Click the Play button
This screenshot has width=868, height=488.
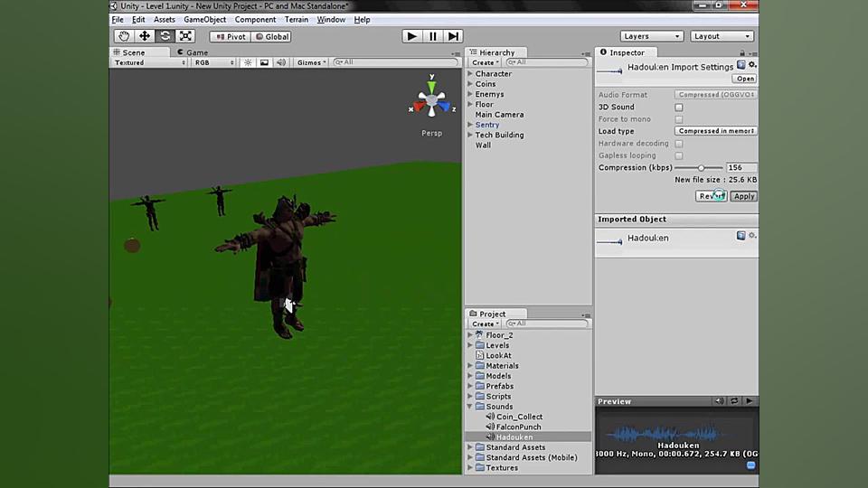[x=412, y=36]
